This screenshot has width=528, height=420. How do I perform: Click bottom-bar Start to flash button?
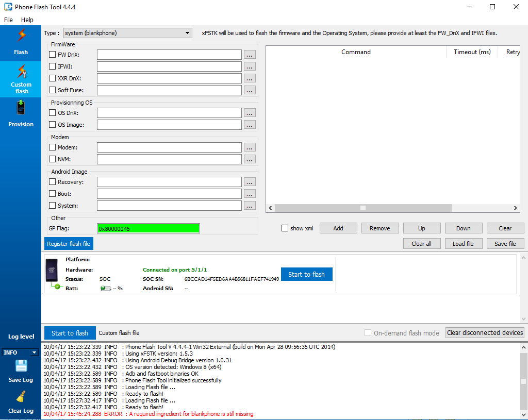click(70, 333)
